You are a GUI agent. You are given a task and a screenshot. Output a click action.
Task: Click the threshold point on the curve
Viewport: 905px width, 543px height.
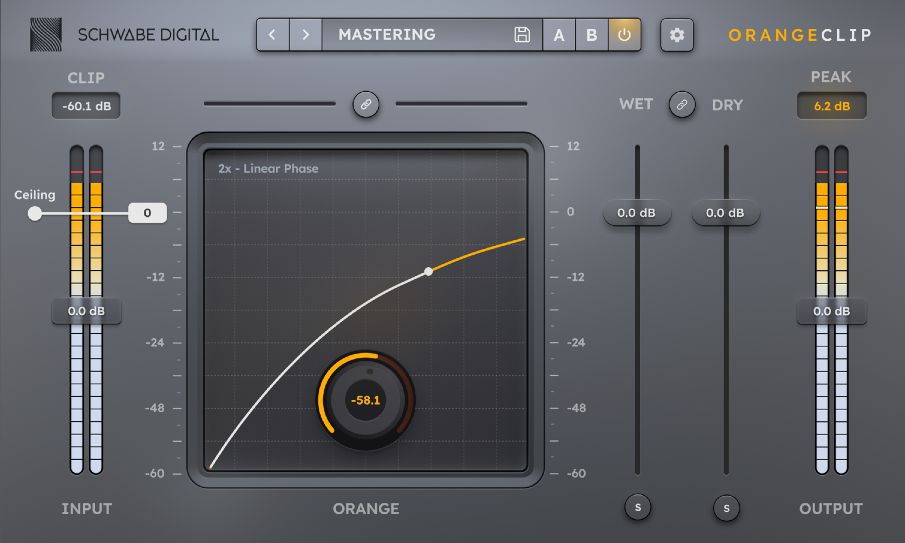428,271
